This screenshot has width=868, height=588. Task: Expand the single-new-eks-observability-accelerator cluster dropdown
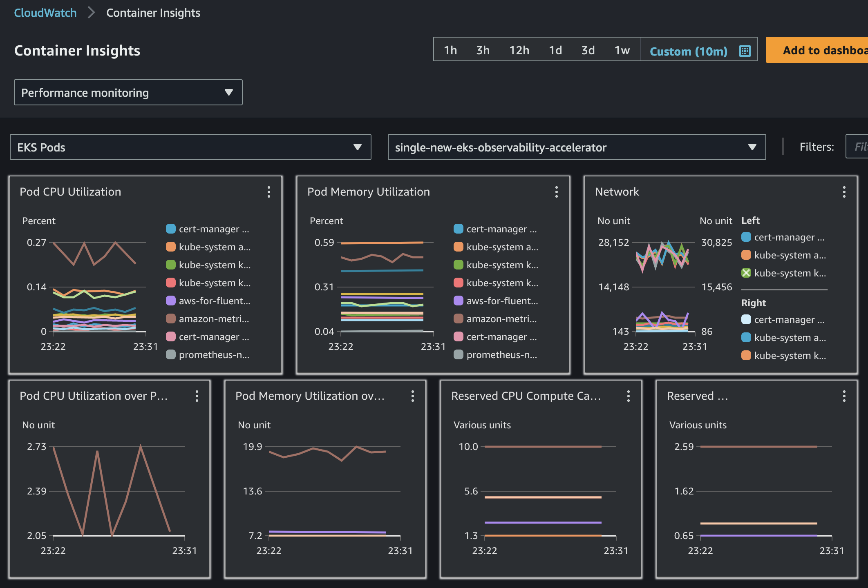tap(576, 147)
